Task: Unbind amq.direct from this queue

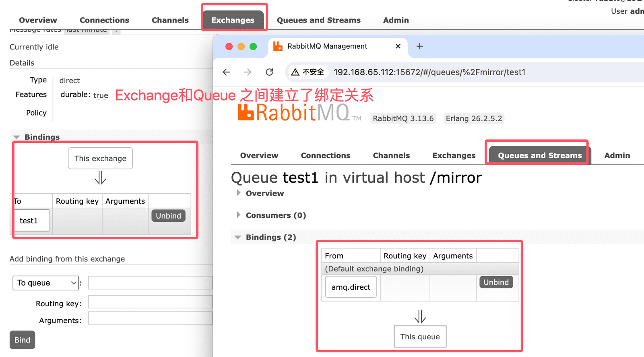Action: point(496,282)
